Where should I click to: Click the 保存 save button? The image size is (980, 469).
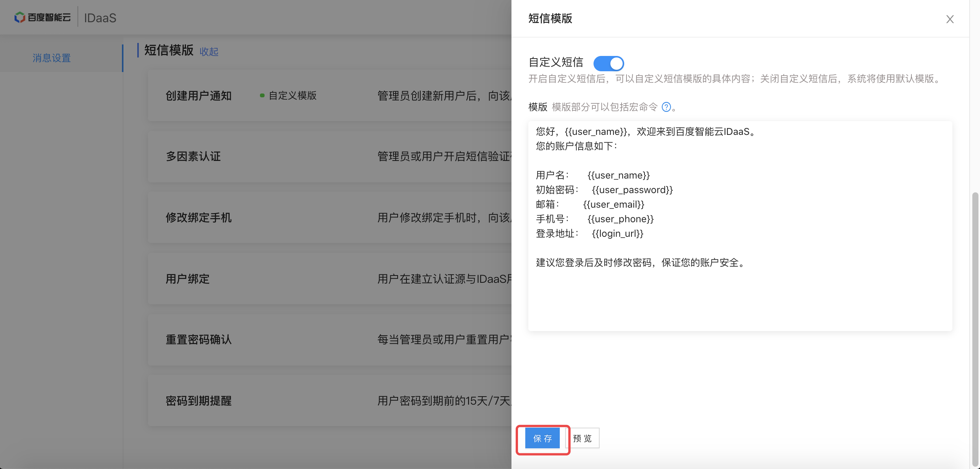point(543,438)
